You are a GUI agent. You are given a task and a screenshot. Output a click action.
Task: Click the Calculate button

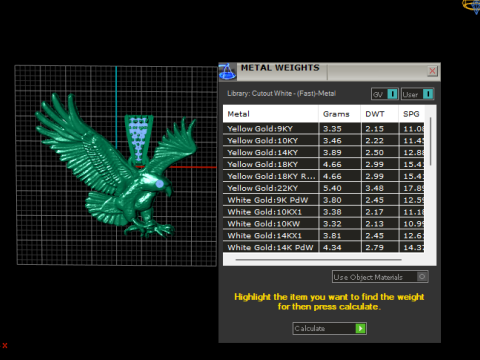[x=329, y=328]
